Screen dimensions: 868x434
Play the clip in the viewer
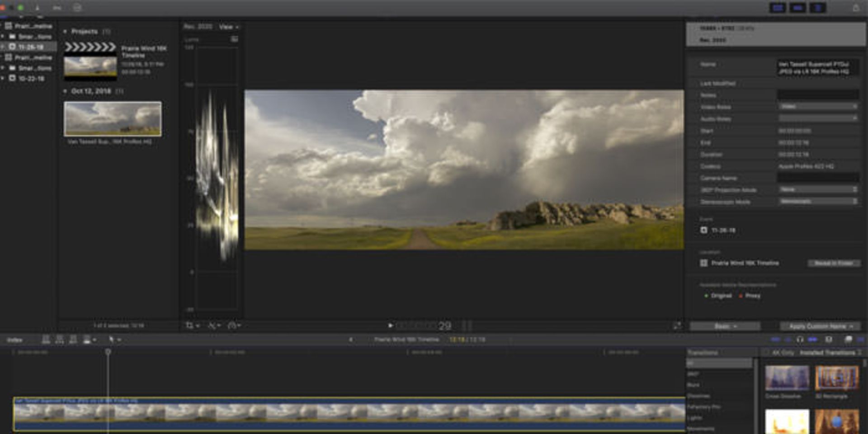pos(390,325)
